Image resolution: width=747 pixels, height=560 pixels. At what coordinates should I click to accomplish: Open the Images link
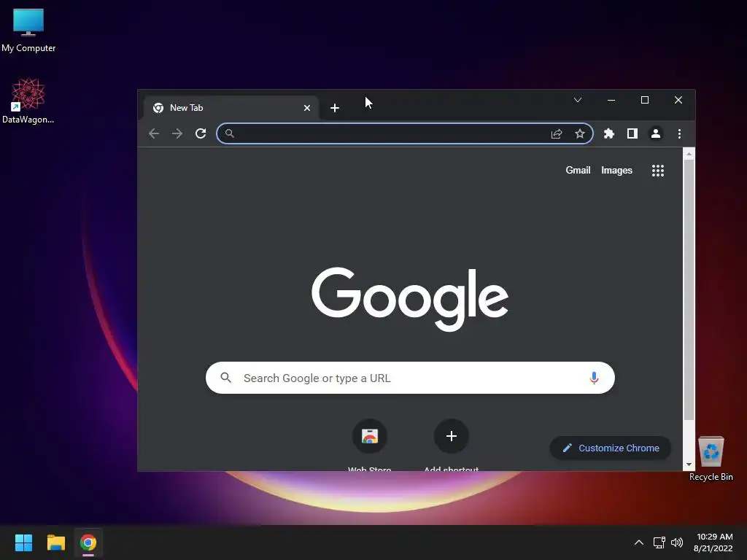pos(616,170)
